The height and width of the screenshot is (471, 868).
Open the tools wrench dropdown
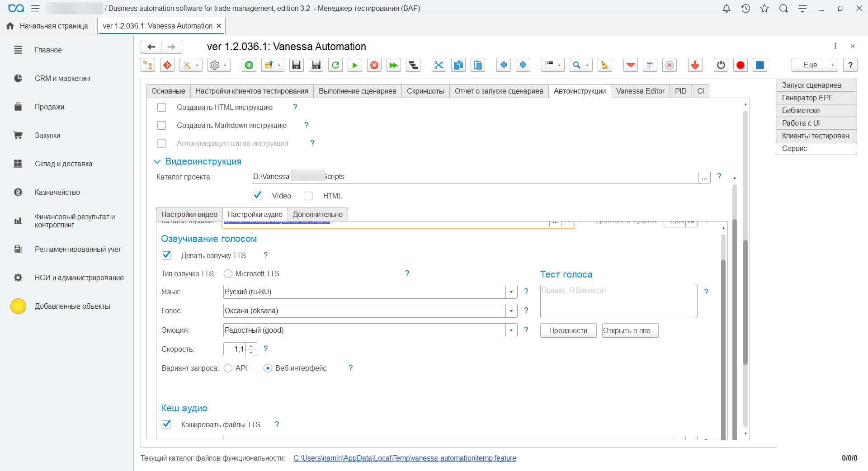[190, 65]
